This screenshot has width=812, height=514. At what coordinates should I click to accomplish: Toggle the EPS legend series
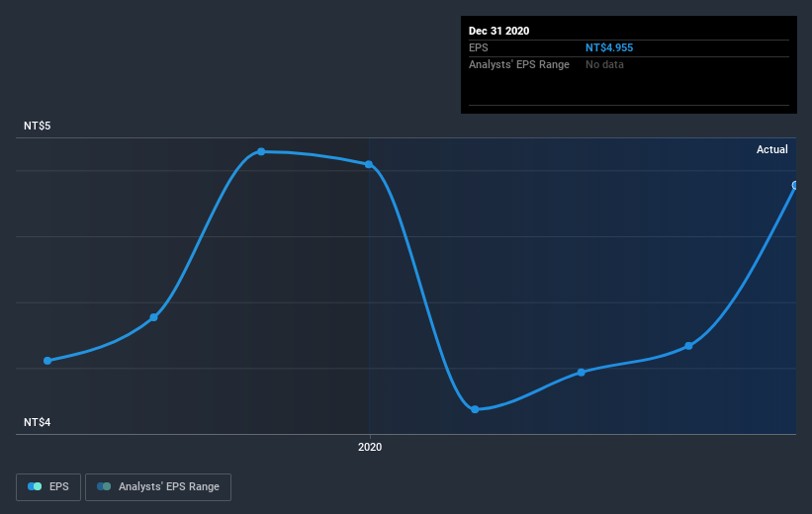(48, 486)
